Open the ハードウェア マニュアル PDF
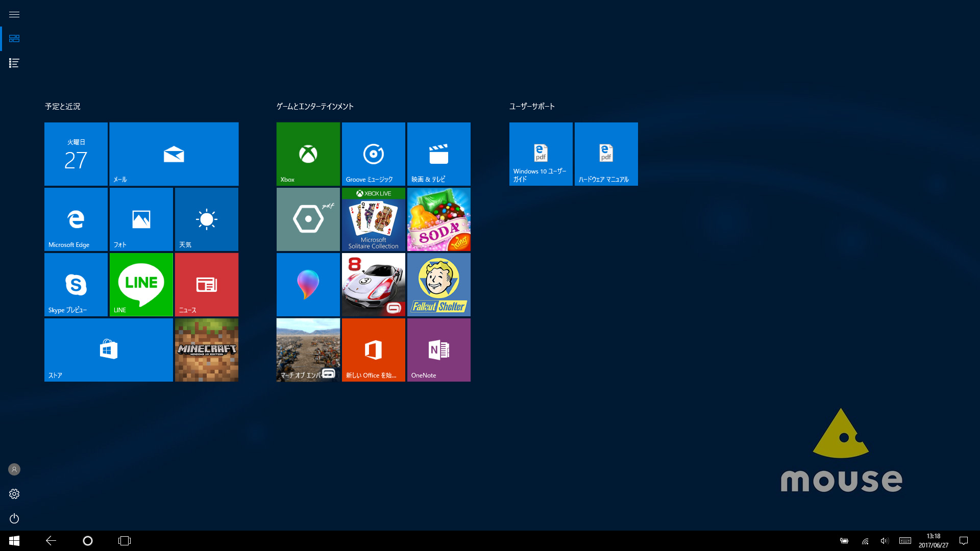Viewport: 980px width, 551px height. pos(606,153)
